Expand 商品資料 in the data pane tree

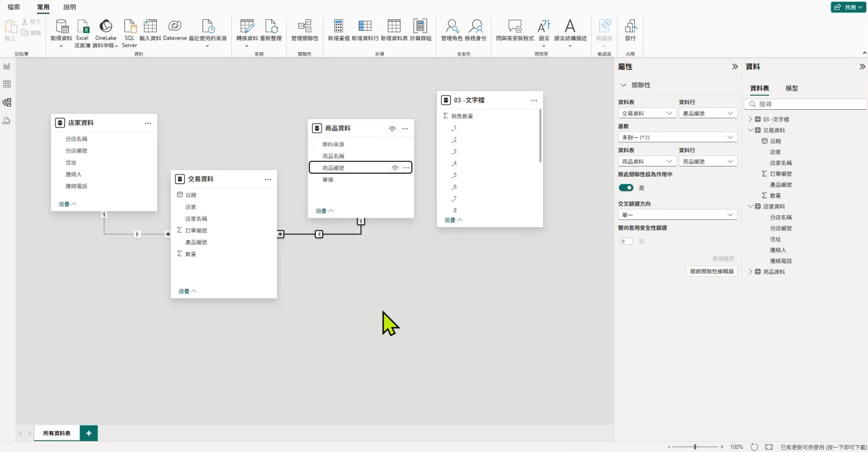click(x=750, y=272)
